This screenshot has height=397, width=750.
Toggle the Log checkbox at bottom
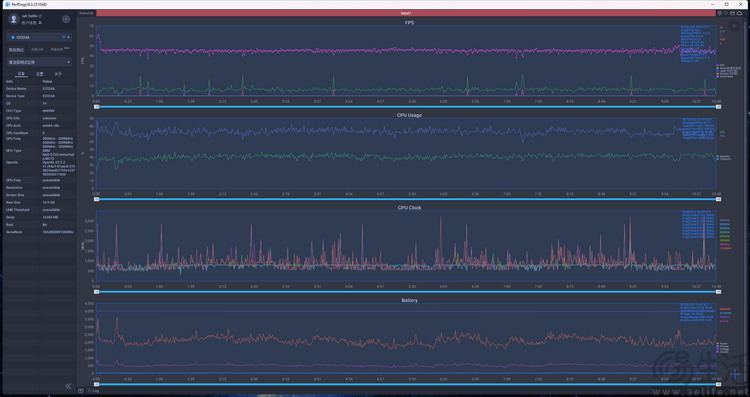click(89, 391)
